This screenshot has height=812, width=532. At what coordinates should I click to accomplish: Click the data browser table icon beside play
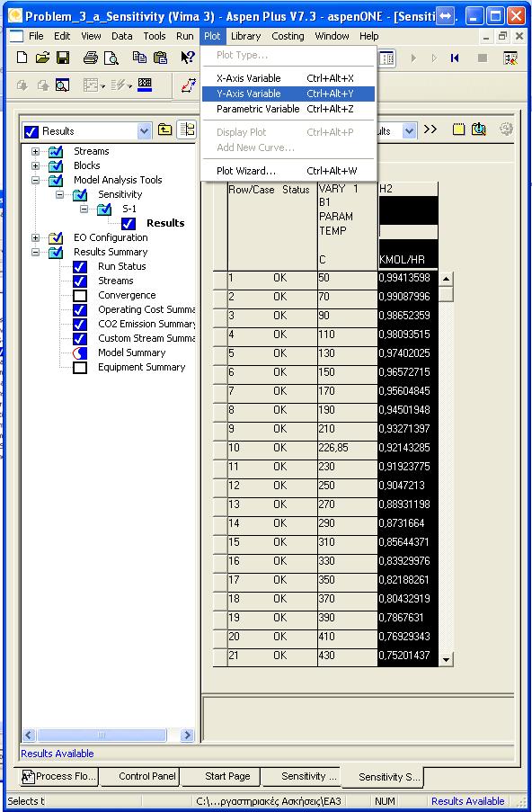coord(386,58)
